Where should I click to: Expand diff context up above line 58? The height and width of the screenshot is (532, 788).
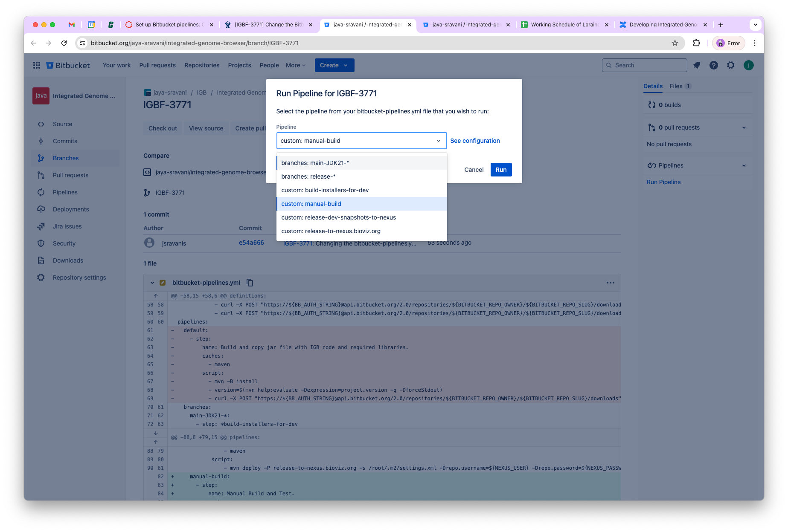156,296
